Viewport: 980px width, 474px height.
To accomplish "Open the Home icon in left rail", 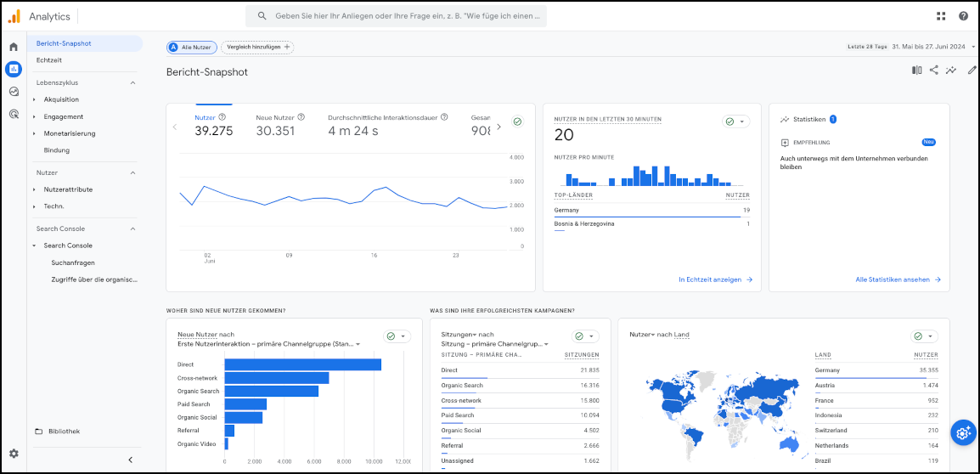I will pyautogui.click(x=13, y=47).
